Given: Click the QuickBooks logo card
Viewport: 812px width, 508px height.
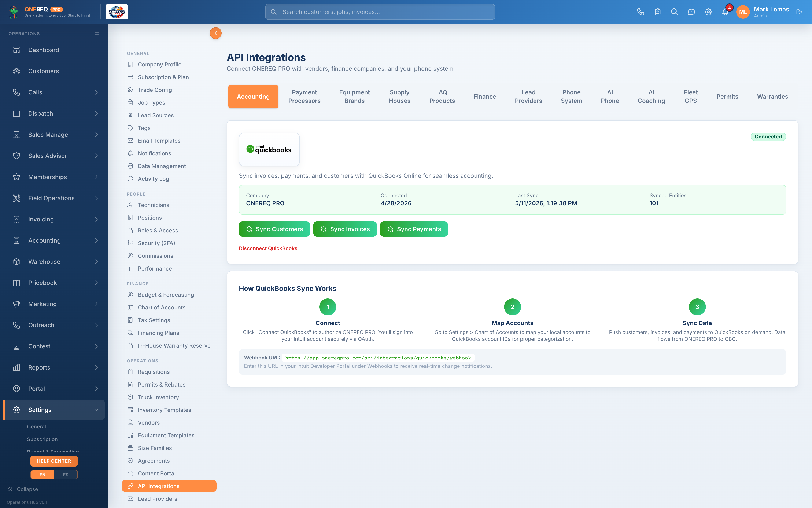Looking at the screenshot, I should (x=269, y=149).
